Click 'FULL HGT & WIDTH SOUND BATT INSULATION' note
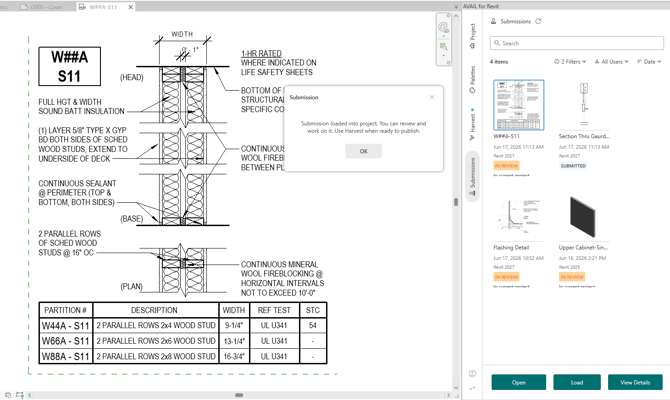Image resolution: width=670 pixels, height=400 pixels. tap(81, 106)
